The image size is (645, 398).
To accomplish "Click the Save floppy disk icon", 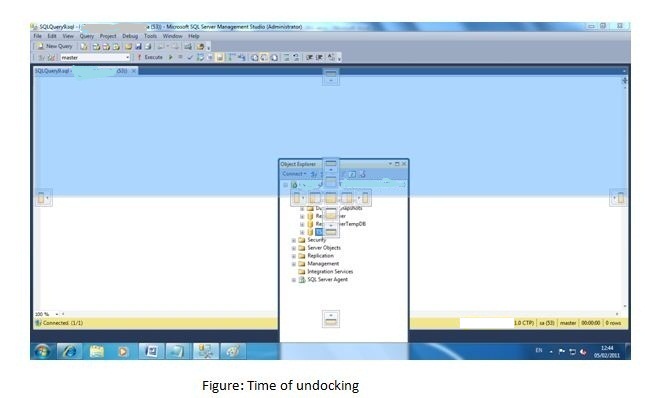I will (x=138, y=46).
